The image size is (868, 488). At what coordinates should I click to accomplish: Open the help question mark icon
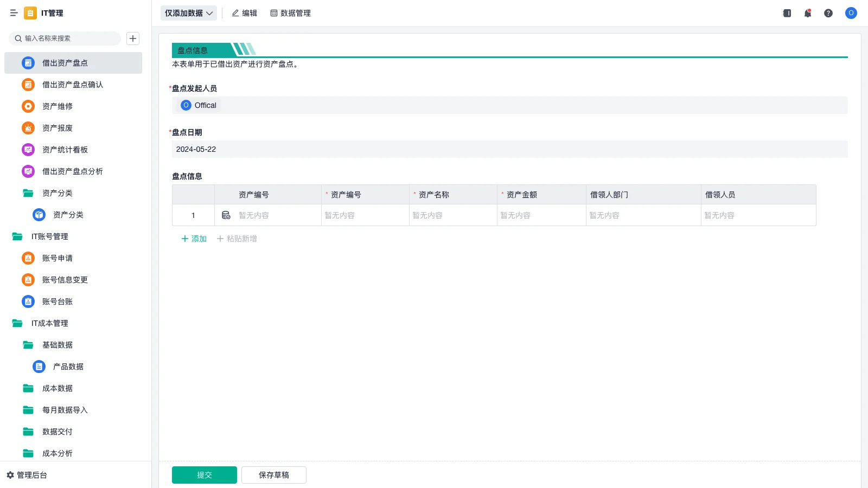828,13
